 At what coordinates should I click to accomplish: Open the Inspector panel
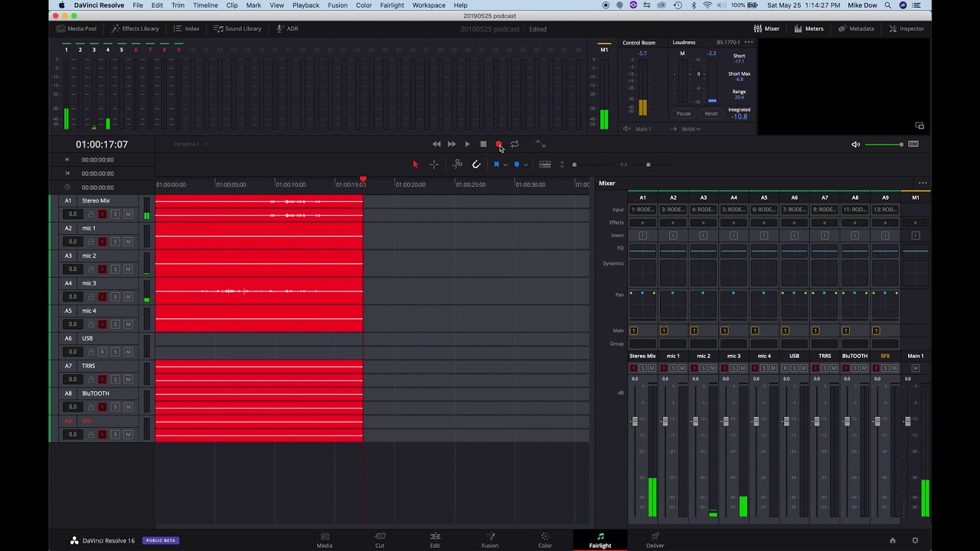click(x=906, y=28)
